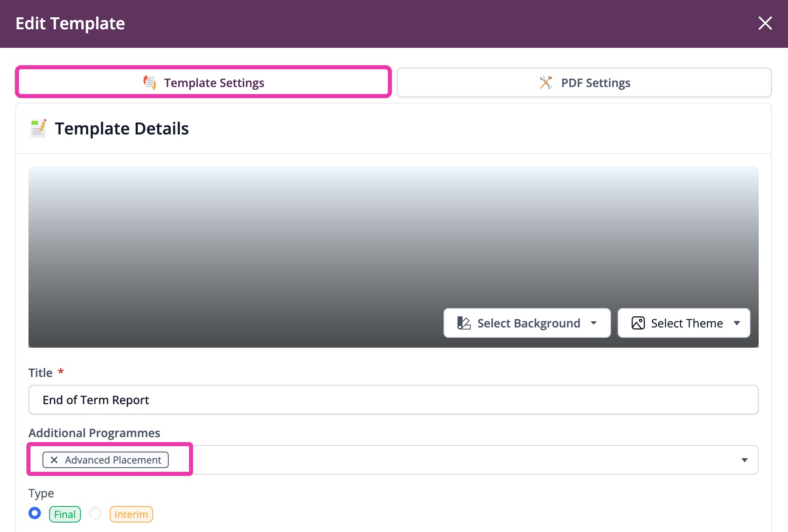The image size is (788, 532).
Task: Click the green Final badge label
Action: [65, 514]
